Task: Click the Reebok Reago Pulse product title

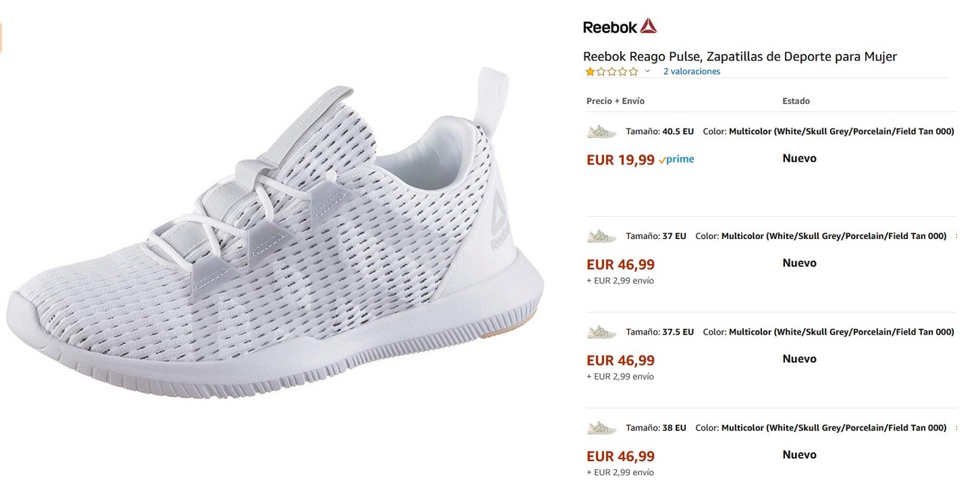Action: tap(740, 57)
